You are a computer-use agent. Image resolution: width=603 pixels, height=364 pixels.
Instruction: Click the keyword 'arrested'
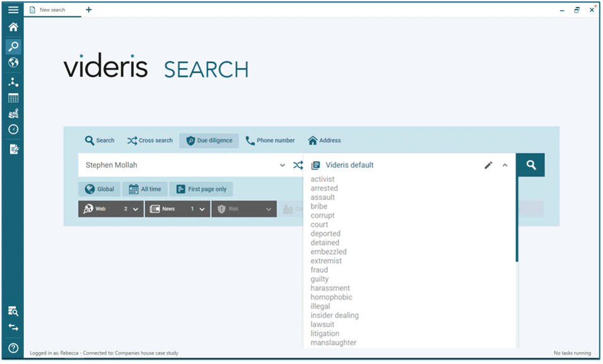click(324, 188)
